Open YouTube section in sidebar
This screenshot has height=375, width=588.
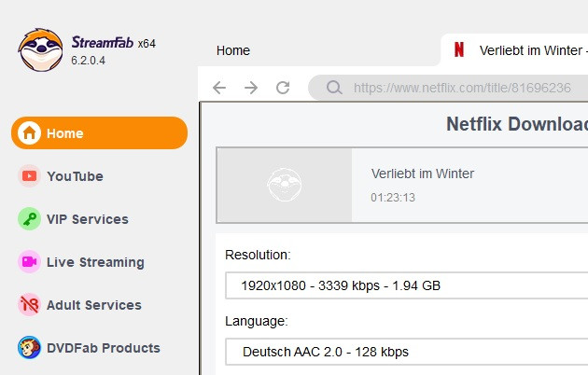(x=75, y=176)
